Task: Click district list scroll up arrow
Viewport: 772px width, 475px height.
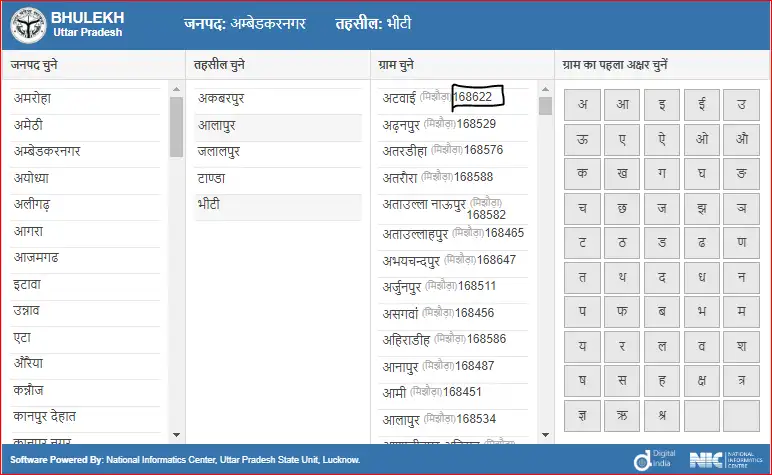Action: pos(176,89)
